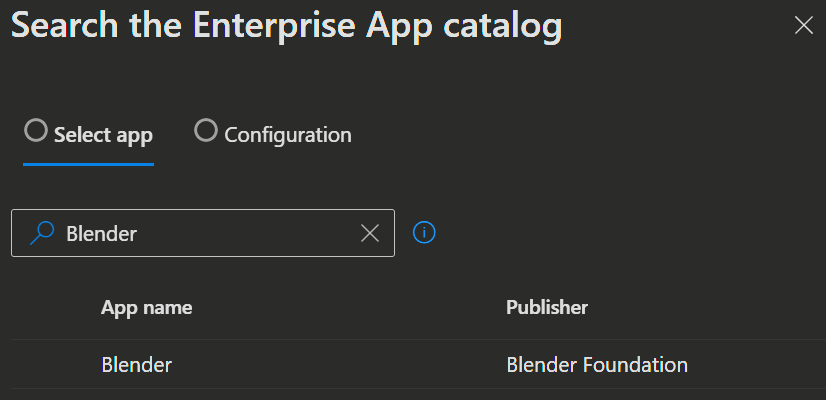
Task: Switch to the Configuration tab
Action: coord(273,135)
